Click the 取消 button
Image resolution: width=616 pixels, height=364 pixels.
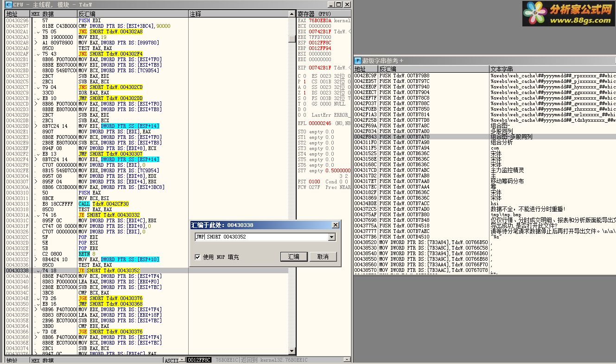[323, 257]
